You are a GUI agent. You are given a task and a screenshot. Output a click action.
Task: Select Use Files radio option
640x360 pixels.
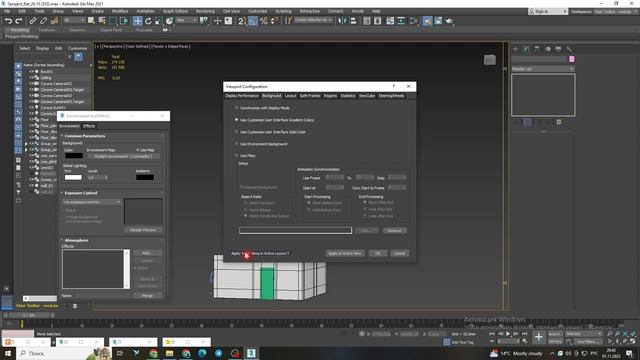236,156
